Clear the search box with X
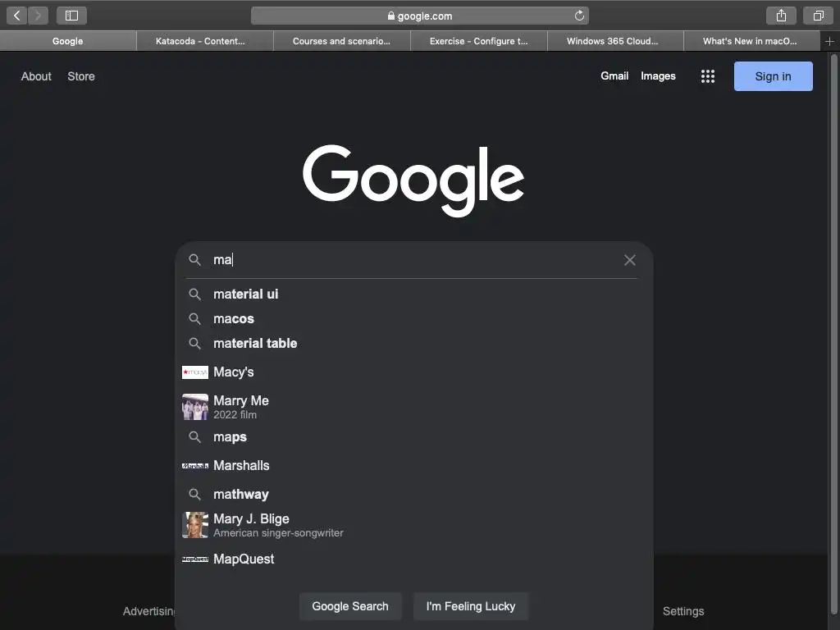The width and height of the screenshot is (840, 630). [630, 260]
